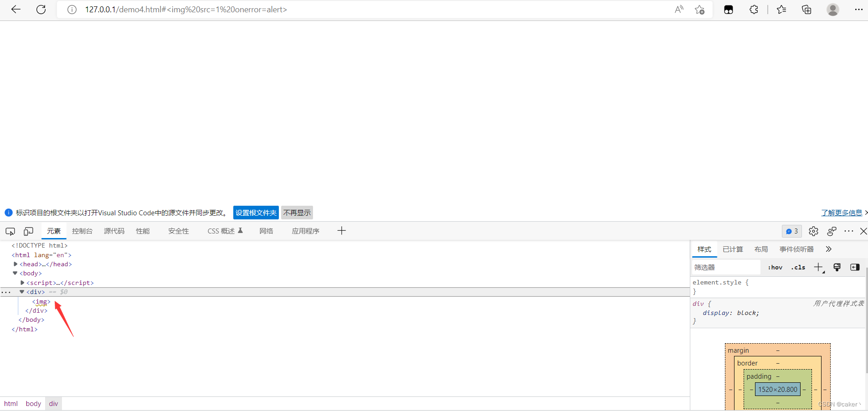Expand the head element node
Viewport: 868px width, 411px height.
15,264
